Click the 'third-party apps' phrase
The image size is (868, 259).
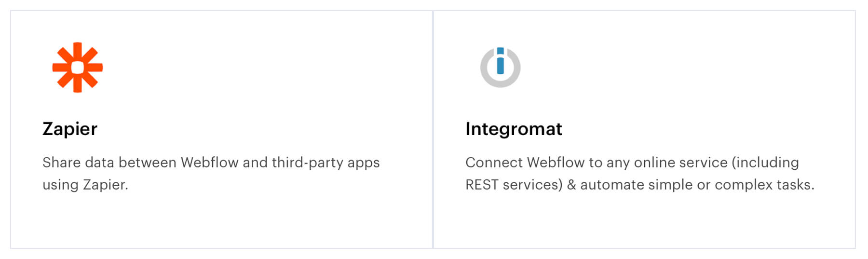pos(325,163)
